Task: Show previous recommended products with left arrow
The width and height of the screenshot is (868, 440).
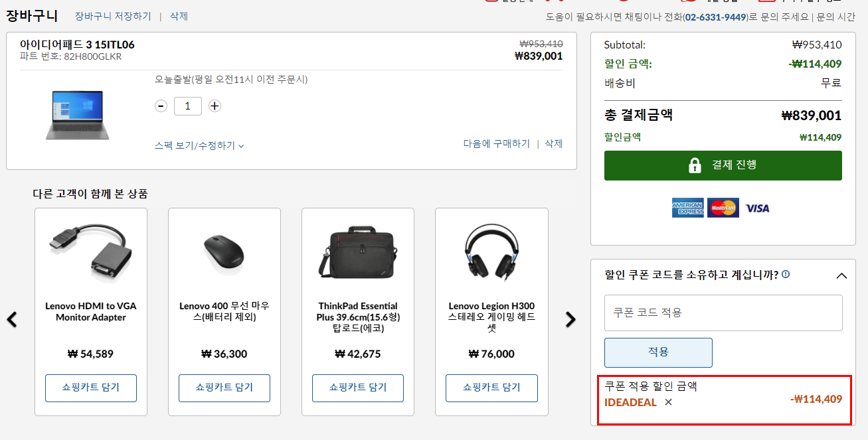Action: [x=12, y=319]
